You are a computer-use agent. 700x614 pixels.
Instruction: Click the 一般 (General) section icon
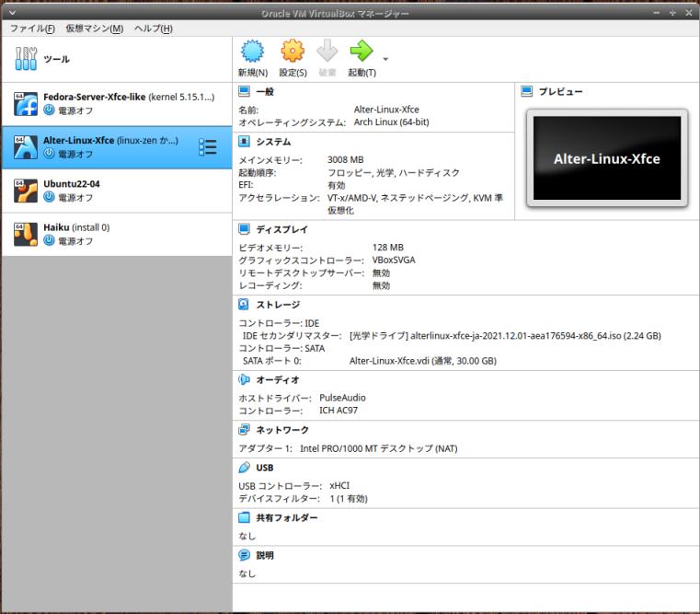244,91
